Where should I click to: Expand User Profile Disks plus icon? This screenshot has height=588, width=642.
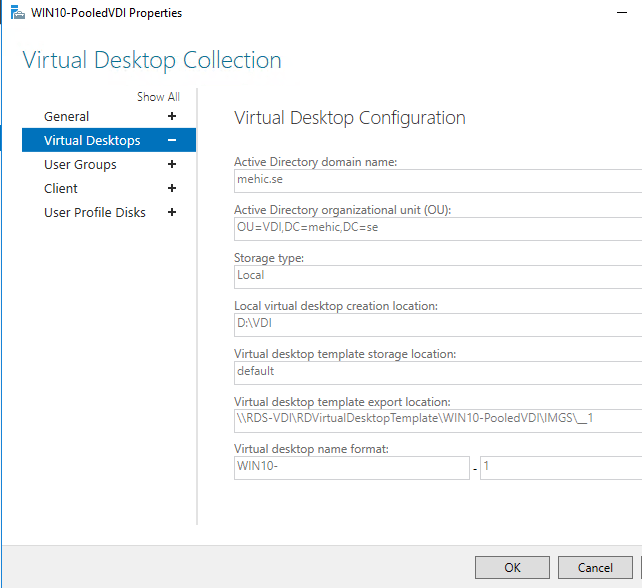tap(172, 213)
